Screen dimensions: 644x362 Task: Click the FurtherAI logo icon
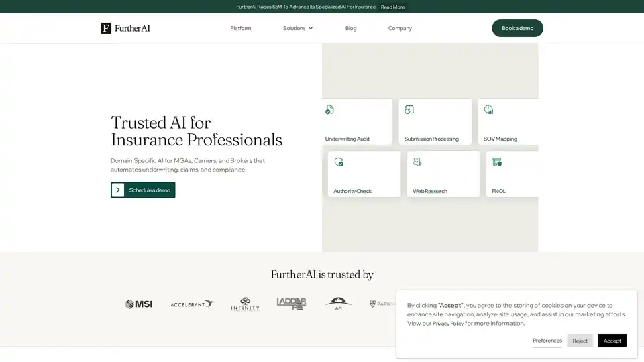[106, 28]
